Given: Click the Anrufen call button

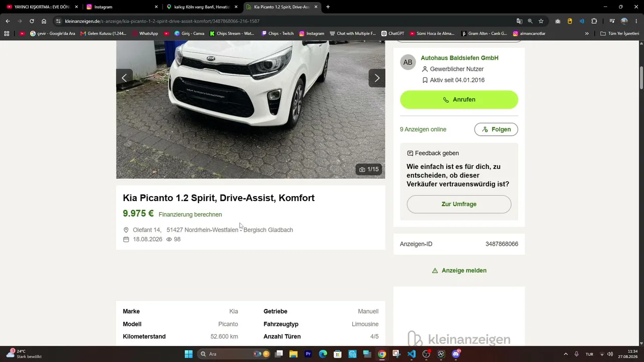Looking at the screenshot, I should [x=459, y=100].
